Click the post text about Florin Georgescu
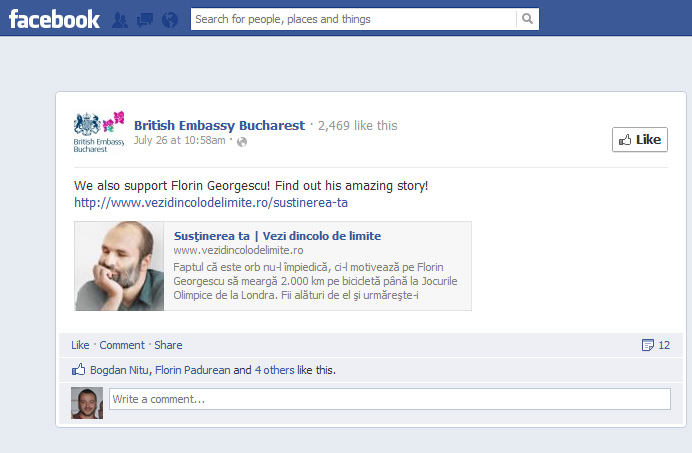The height and width of the screenshot is (453, 692). tap(251, 185)
